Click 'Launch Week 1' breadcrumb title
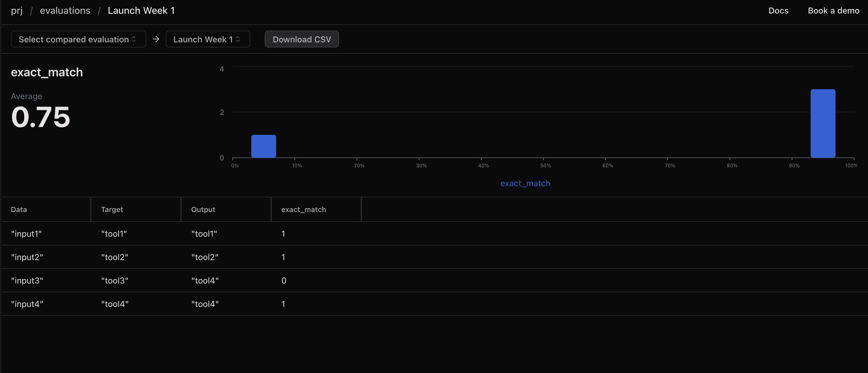Image resolution: width=868 pixels, height=373 pixels. tap(141, 11)
